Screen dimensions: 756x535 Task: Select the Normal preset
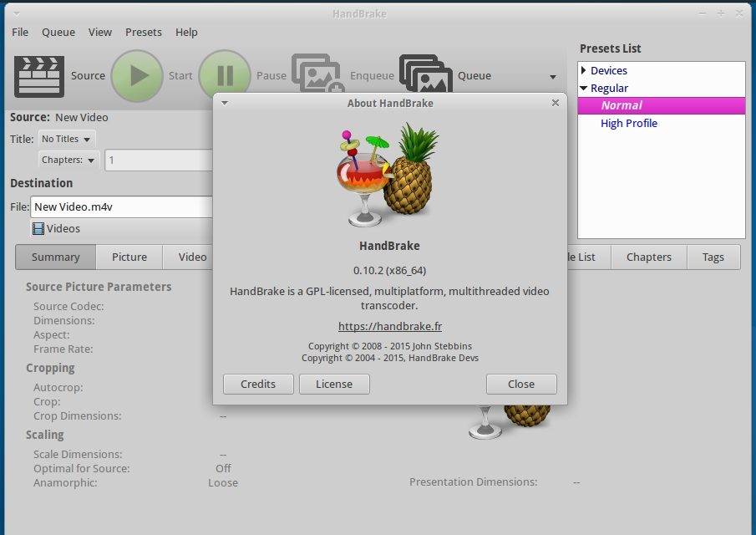662,105
